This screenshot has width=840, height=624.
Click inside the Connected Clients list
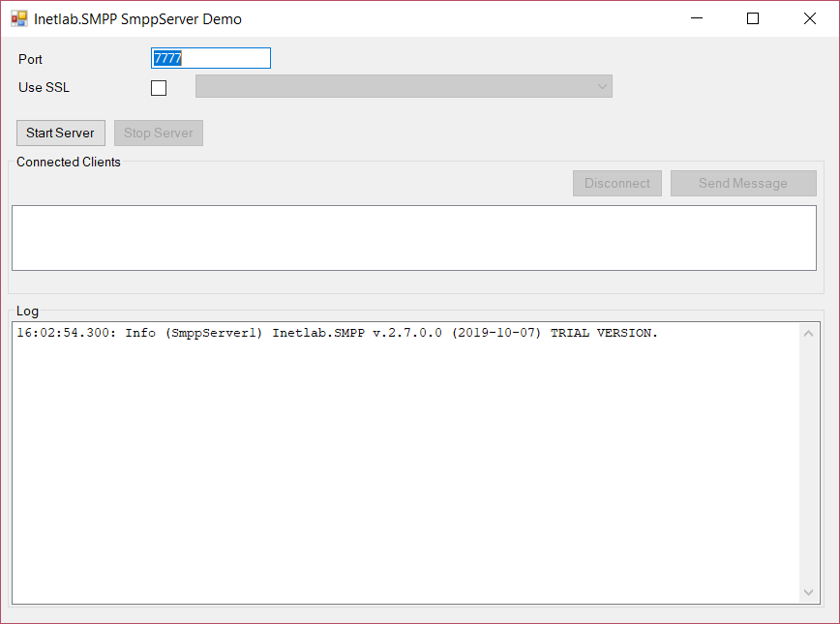click(x=414, y=238)
